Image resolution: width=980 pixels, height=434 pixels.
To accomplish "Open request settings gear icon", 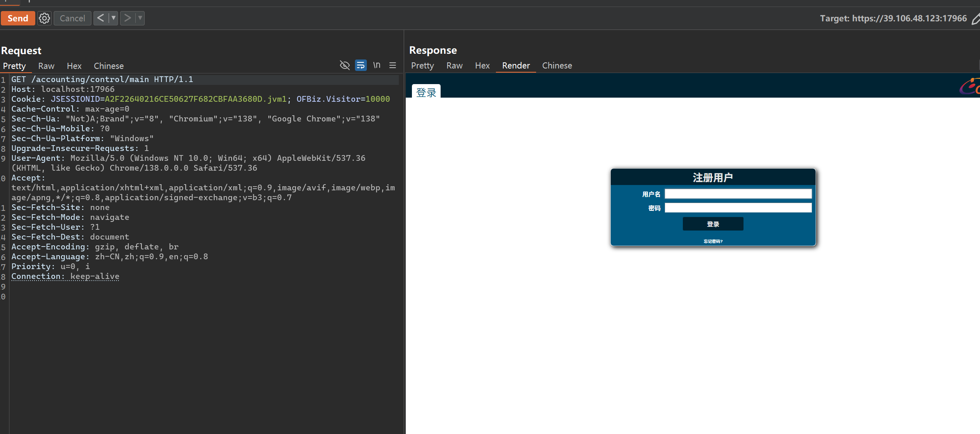I will [x=44, y=18].
